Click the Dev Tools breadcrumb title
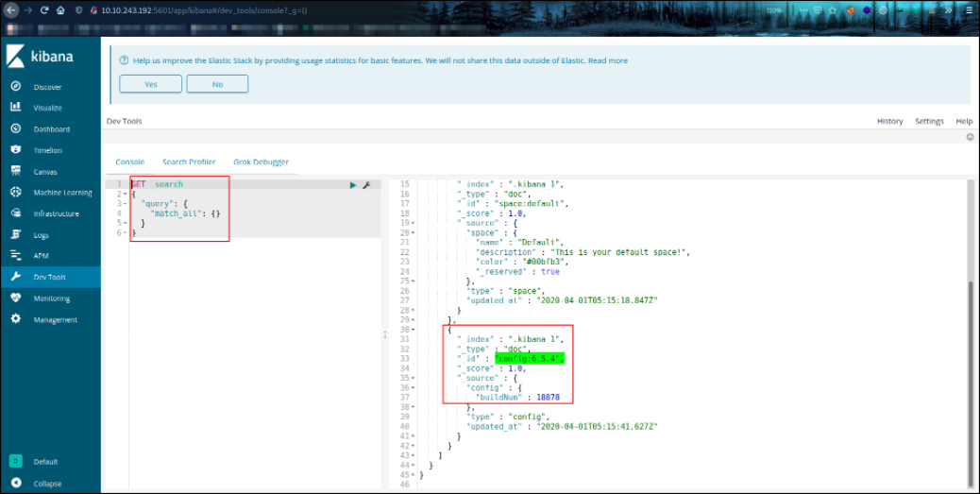 click(x=125, y=121)
